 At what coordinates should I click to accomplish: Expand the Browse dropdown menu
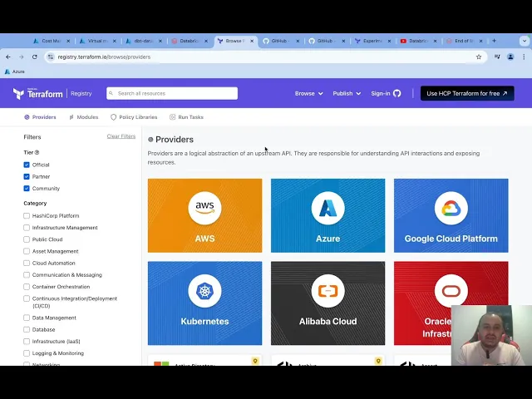308,93
